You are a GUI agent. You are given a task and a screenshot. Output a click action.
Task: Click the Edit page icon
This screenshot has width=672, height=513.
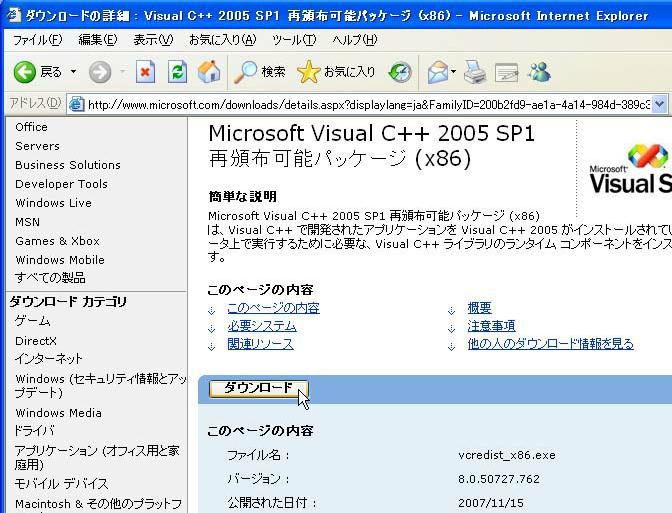(x=506, y=72)
